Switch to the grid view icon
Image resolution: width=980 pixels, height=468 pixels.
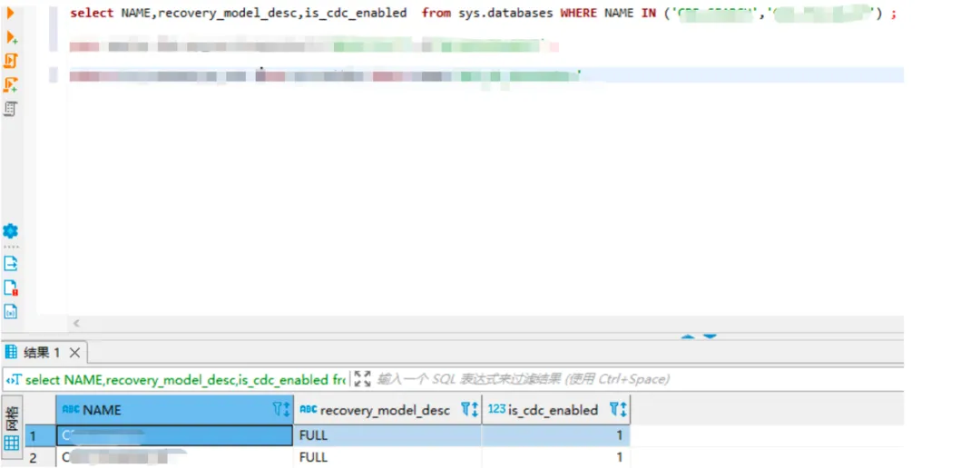[x=12, y=444]
